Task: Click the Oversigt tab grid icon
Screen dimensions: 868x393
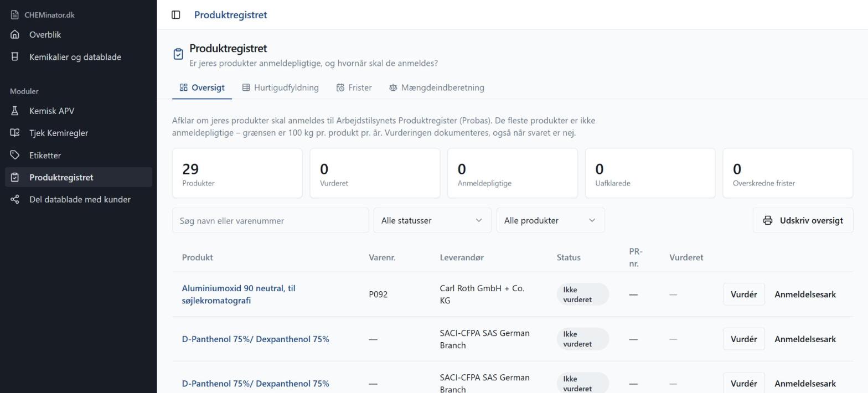Action: tap(184, 87)
